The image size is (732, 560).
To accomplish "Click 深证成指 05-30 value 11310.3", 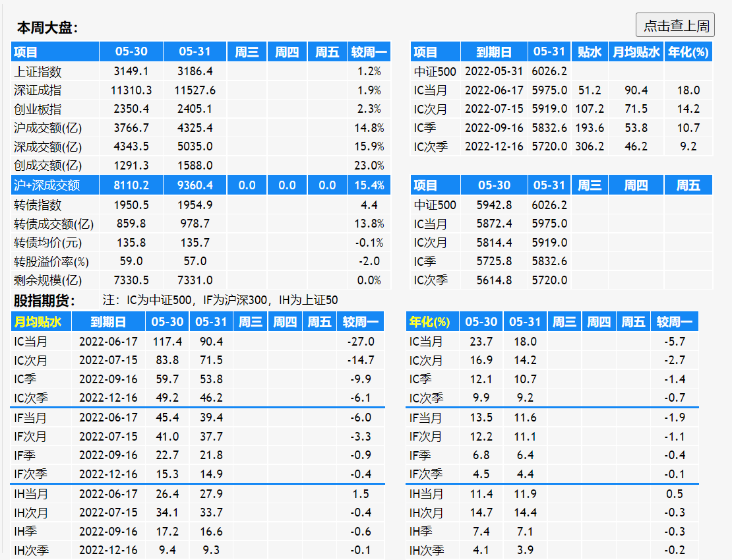I will click(131, 90).
